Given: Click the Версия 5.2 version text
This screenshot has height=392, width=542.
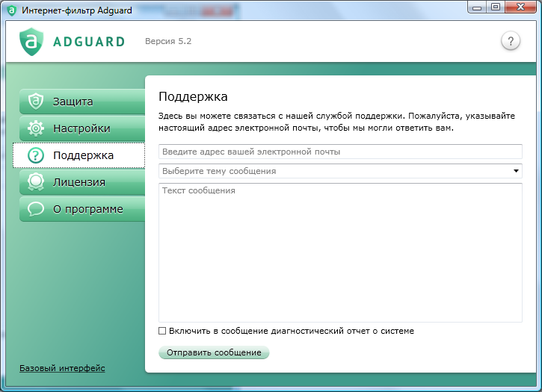Looking at the screenshot, I should tap(168, 41).
